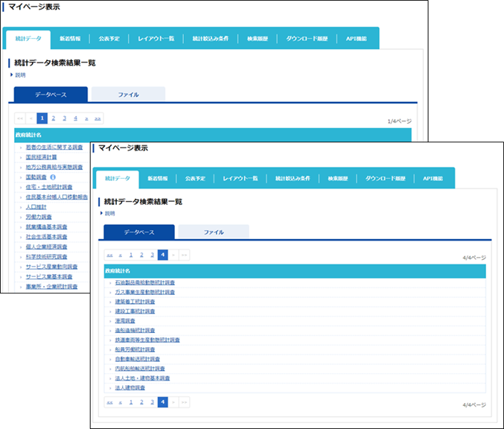The width and height of the screenshot is (504, 429).
Task: Go to previous page in front window's bottom pager
Action: pos(121,402)
